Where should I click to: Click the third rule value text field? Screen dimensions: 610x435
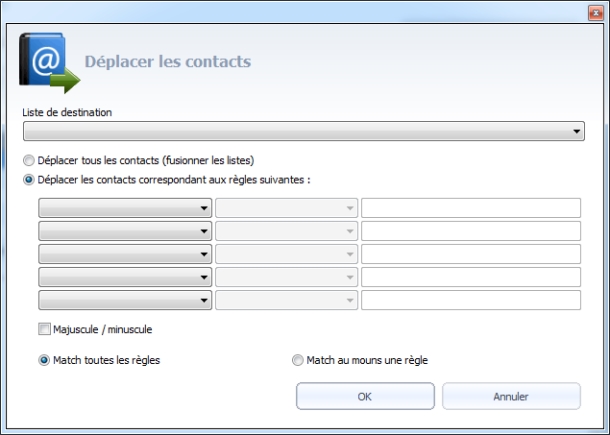click(470, 254)
